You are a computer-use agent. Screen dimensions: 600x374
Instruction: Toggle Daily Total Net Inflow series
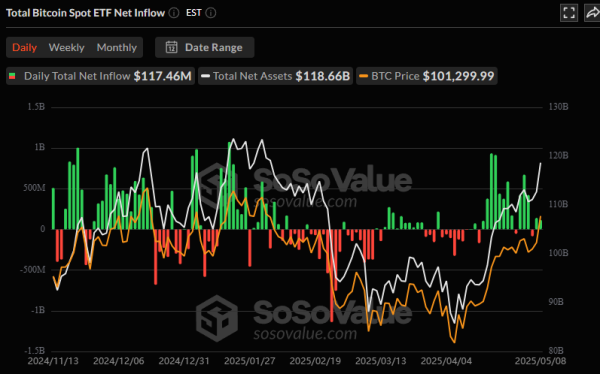[x=100, y=76]
